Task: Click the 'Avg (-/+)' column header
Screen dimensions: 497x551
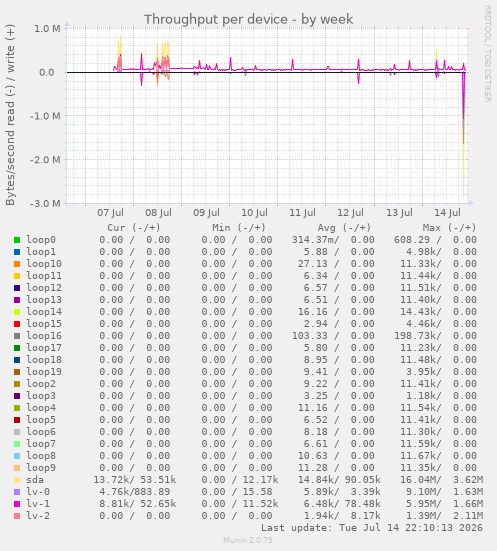Action: pyautogui.click(x=344, y=228)
